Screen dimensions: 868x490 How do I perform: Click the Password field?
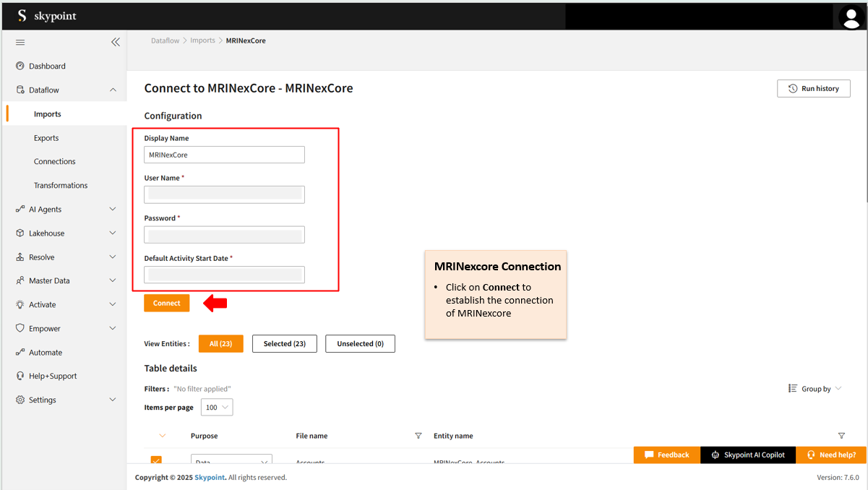(224, 235)
